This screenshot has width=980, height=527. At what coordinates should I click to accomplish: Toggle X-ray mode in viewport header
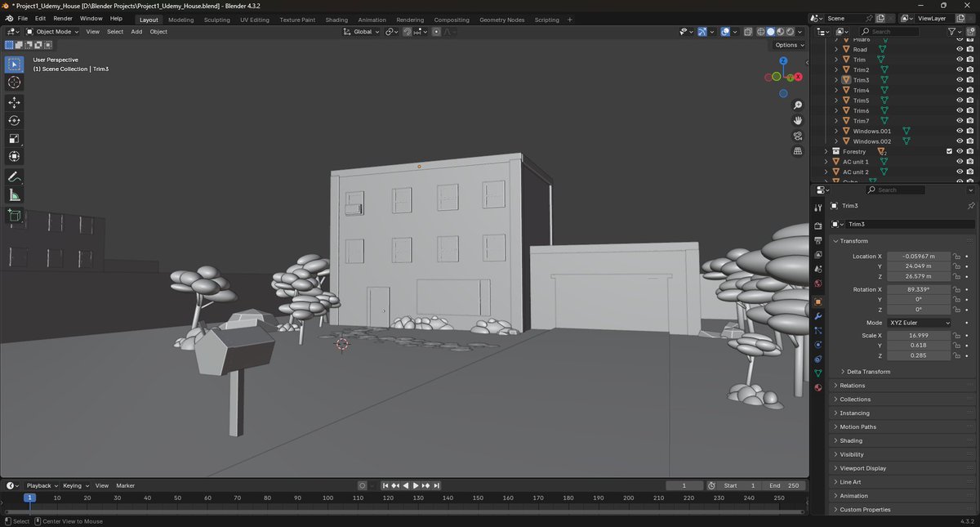tap(747, 32)
